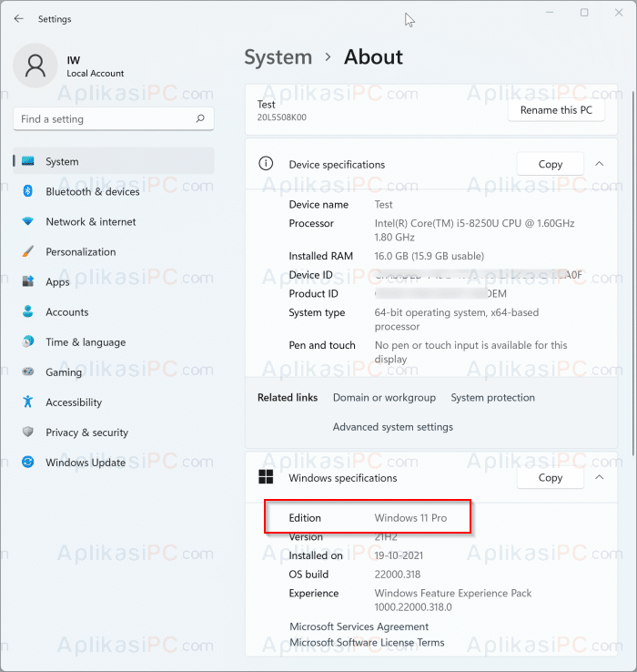The image size is (637, 672).
Task: Click the Accounts person icon
Action: point(28,311)
